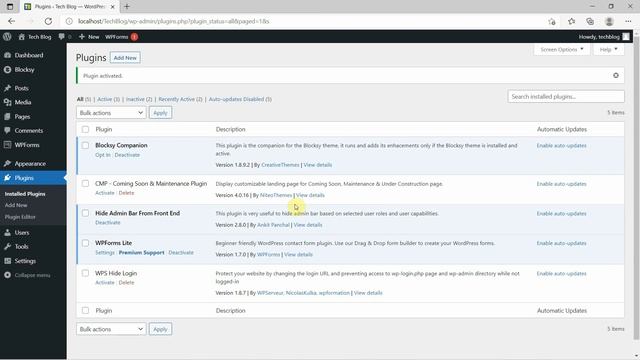
Task: Open the Pages sidebar icon
Action: [x=7, y=117]
